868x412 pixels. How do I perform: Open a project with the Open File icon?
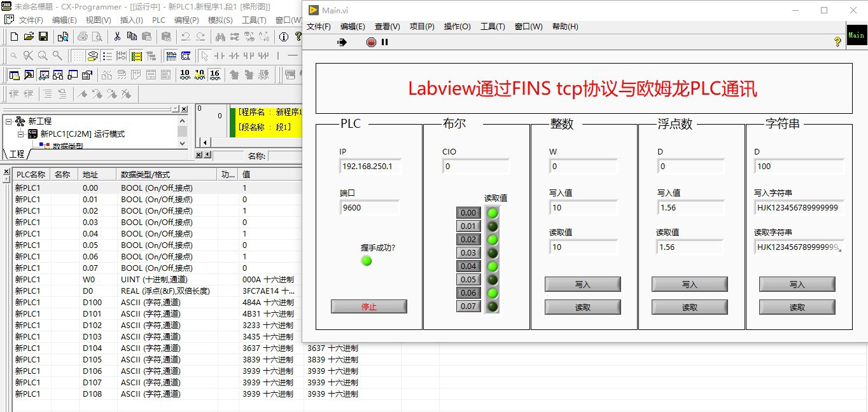28,36
